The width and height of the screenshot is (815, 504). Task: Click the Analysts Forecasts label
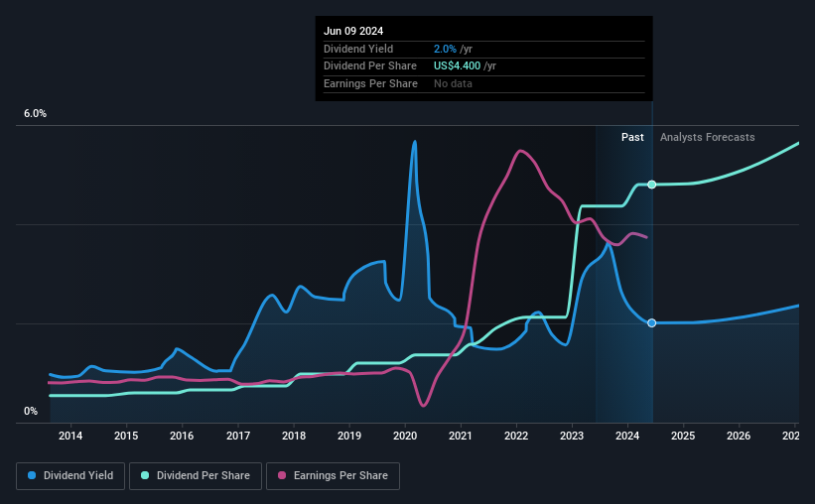(708, 137)
